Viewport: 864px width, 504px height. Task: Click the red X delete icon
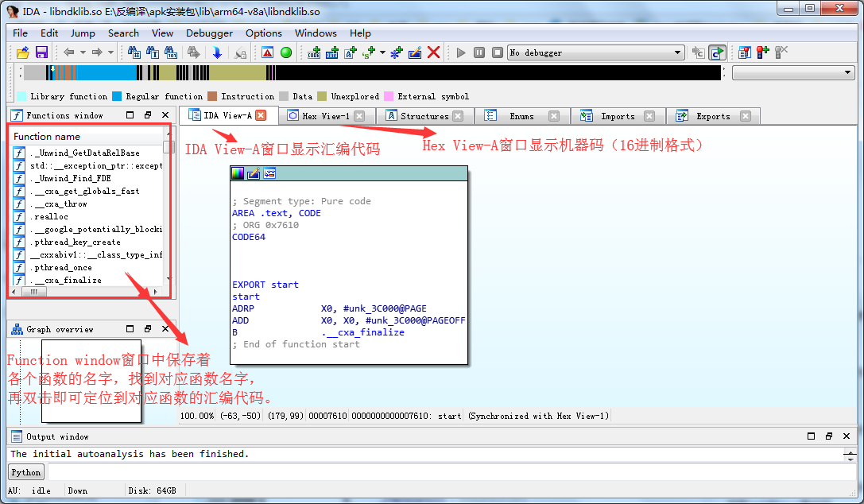point(434,52)
